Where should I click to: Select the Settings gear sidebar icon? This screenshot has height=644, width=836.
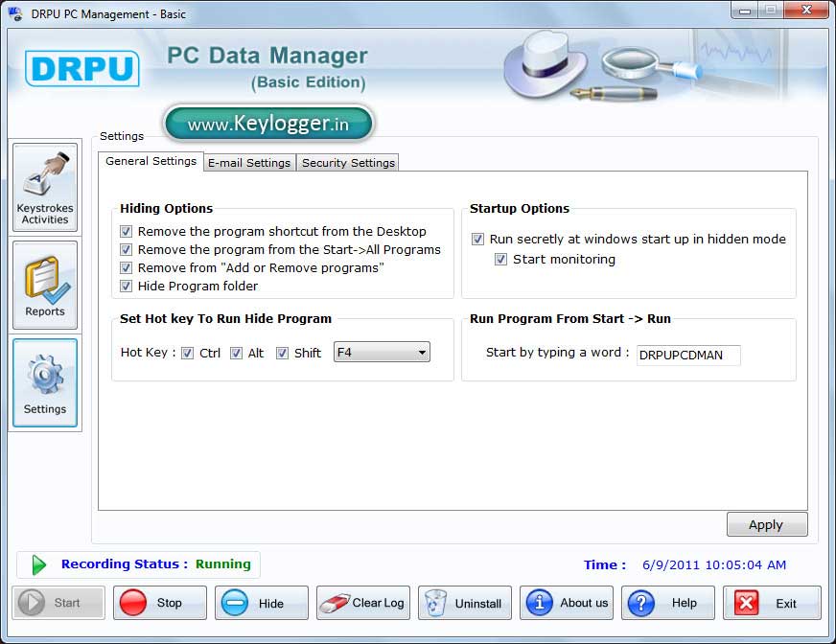(x=45, y=382)
